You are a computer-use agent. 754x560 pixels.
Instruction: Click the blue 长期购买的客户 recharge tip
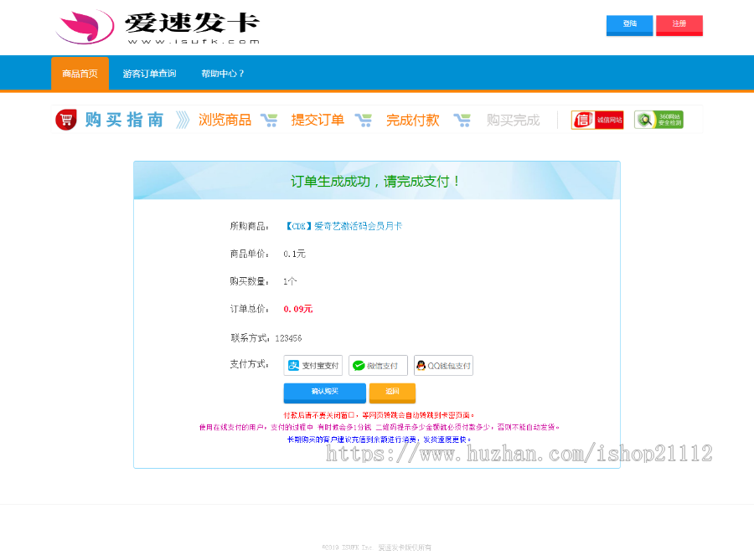(379, 439)
